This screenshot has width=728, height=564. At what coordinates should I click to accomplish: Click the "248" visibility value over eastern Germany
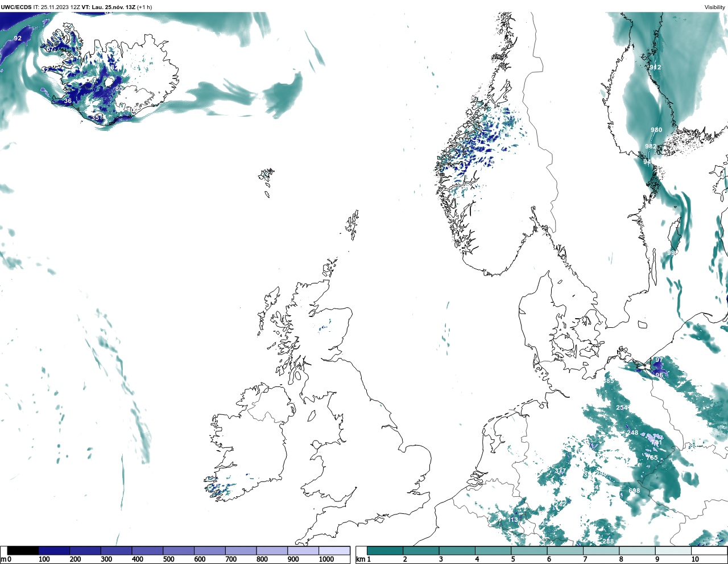click(632, 433)
